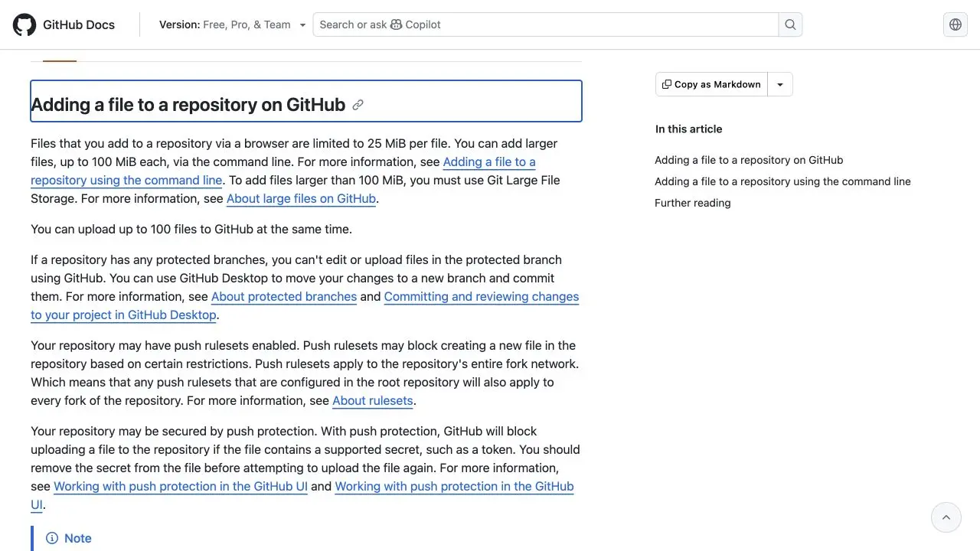Open first Working with push protection link
Image resolution: width=980 pixels, height=551 pixels.
(181, 487)
